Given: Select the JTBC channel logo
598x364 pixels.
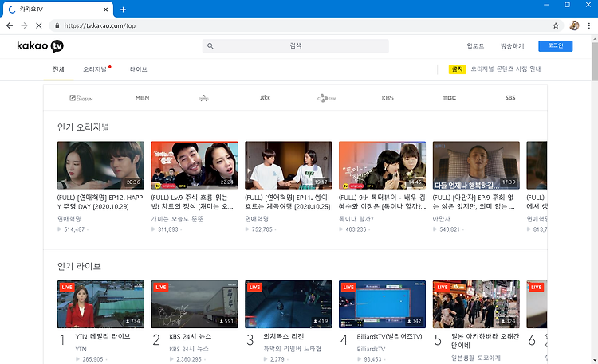Looking at the screenshot, I should point(265,98).
